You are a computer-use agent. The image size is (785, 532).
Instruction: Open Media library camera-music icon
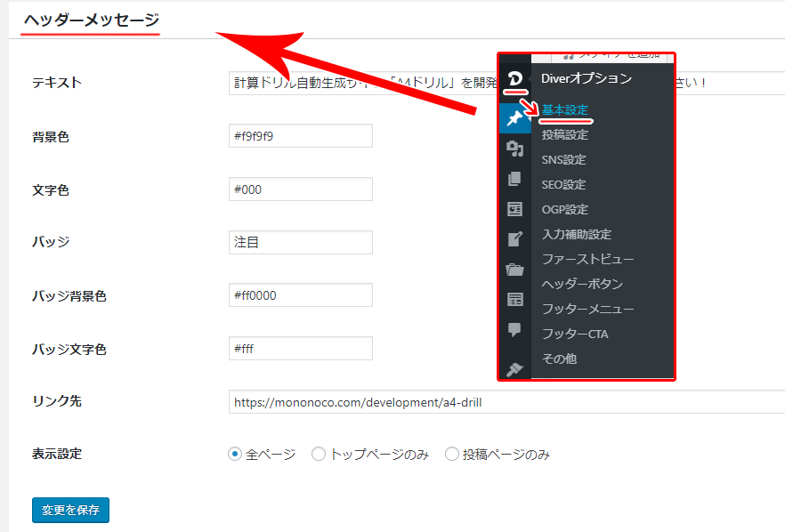514,149
